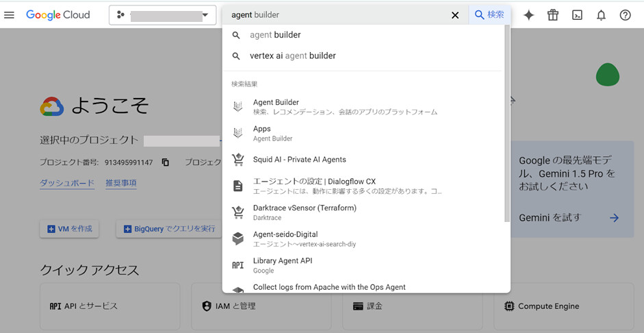Open Squid AI - Private AI Agents result

click(x=299, y=160)
